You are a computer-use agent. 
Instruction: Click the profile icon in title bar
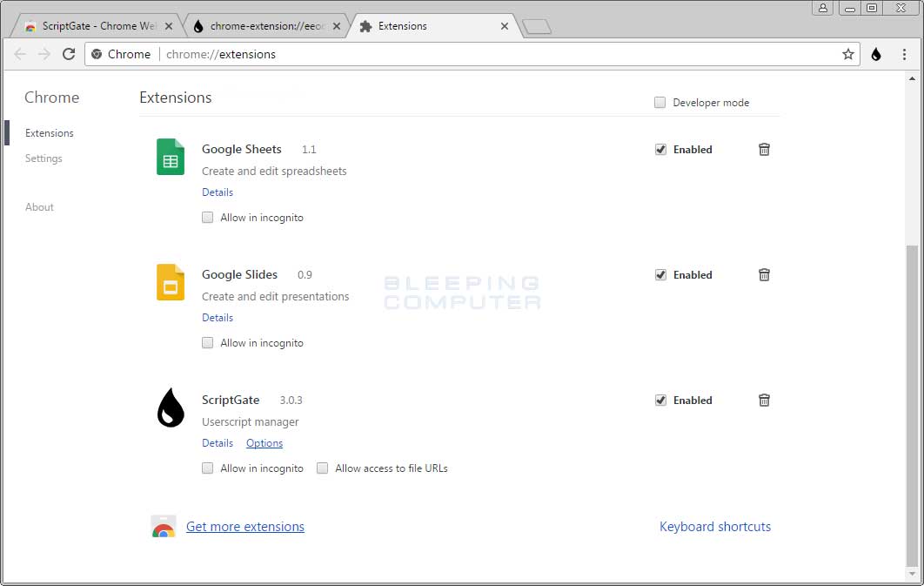823,8
